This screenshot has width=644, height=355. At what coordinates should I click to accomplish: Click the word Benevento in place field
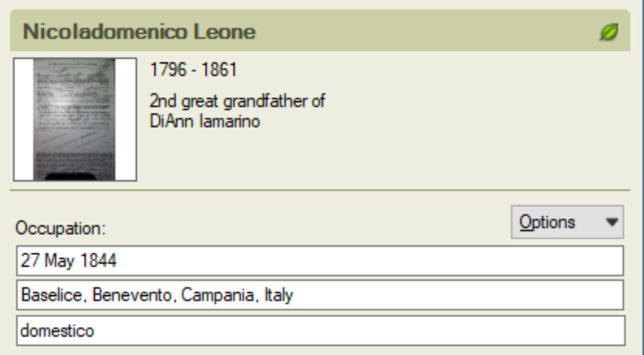tap(134, 295)
